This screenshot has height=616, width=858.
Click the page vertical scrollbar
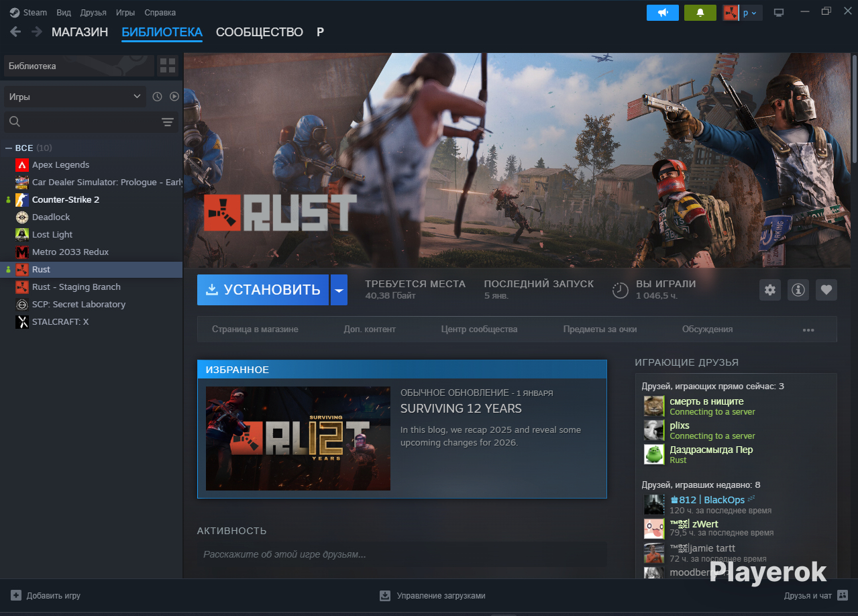pos(854,107)
